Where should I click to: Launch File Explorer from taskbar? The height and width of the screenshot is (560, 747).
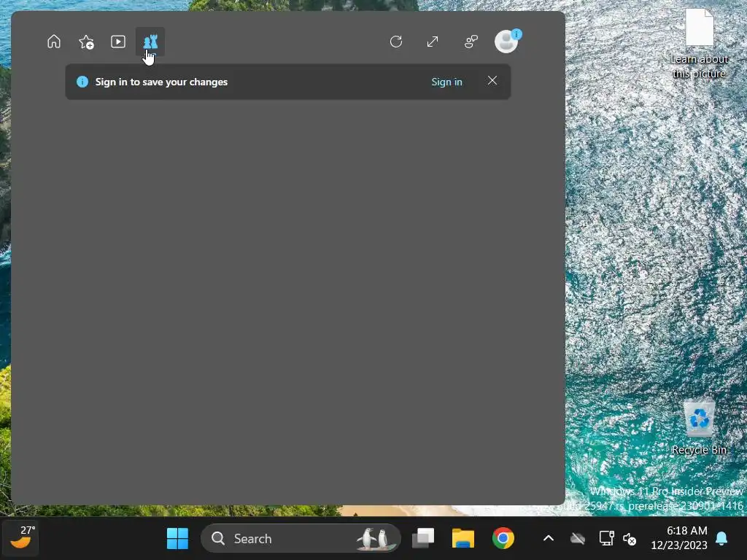[x=463, y=539]
